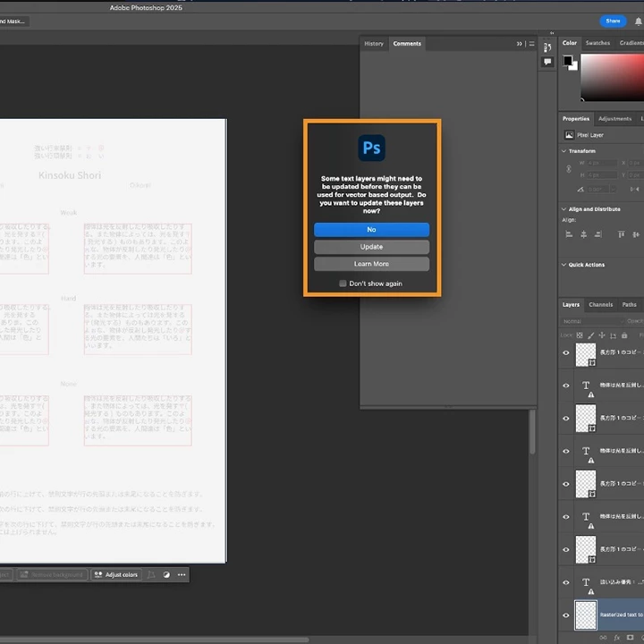Screen dimensions: 644x644
Task: Open the Comments panel icon in dock
Action: (x=547, y=62)
